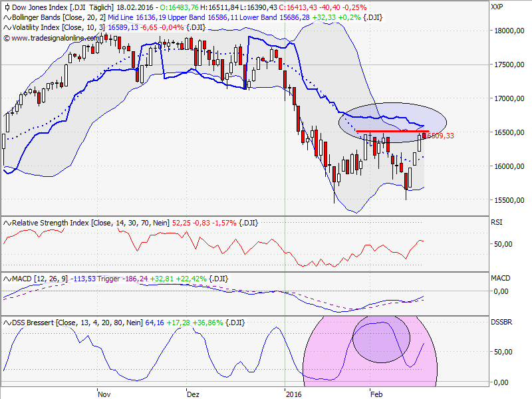Click the DSS Bressert wave icon
The width and height of the screenshot is (532, 399).
[6, 323]
